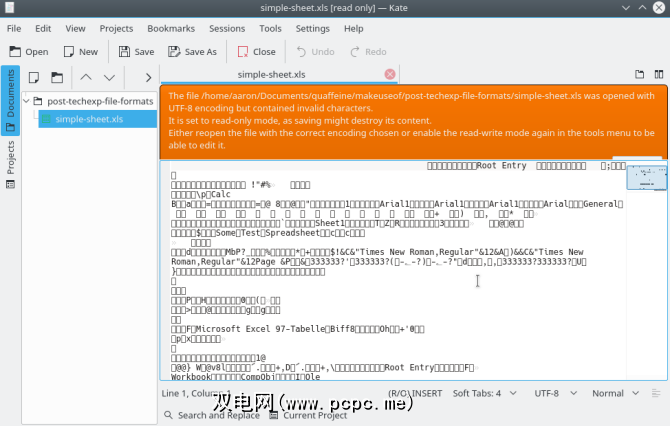The width and height of the screenshot is (670, 426).
Task: Select simple-sheet.xls in document tree
Action: (x=97, y=119)
